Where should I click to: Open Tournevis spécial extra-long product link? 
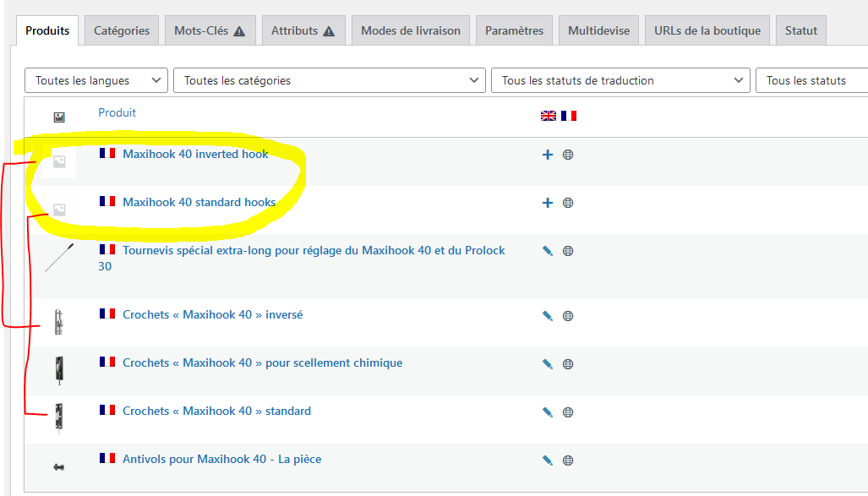pyautogui.click(x=302, y=258)
